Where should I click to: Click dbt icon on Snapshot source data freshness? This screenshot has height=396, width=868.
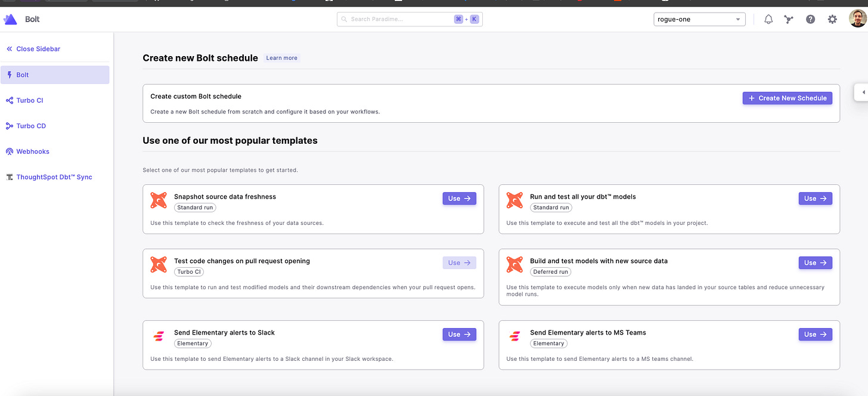159,200
